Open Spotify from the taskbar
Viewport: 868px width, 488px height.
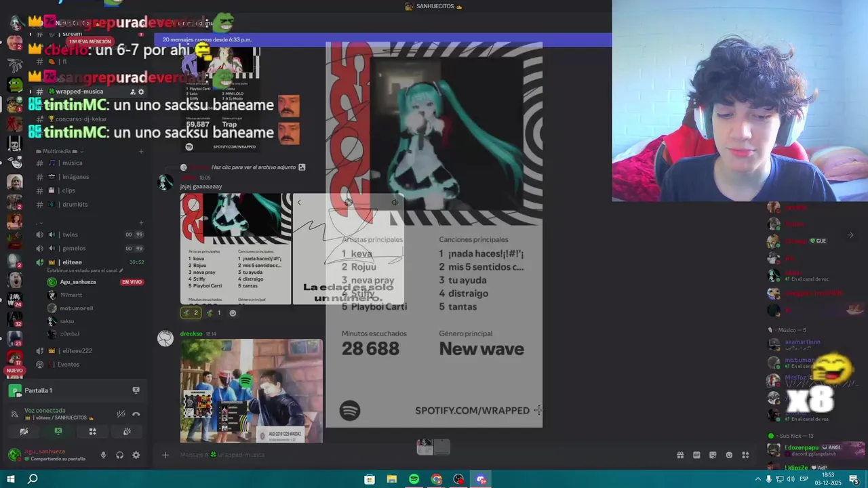click(414, 479)
